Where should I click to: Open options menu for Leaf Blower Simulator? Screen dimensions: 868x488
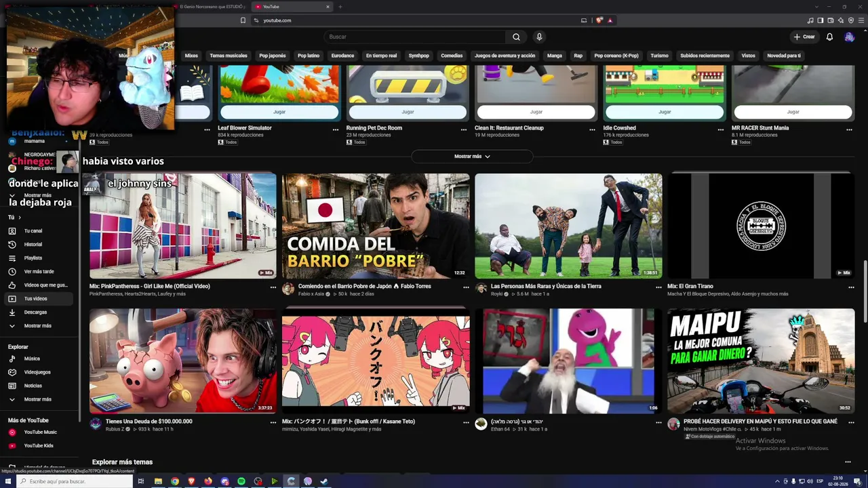pyautogui.click(x=336, y=129)
